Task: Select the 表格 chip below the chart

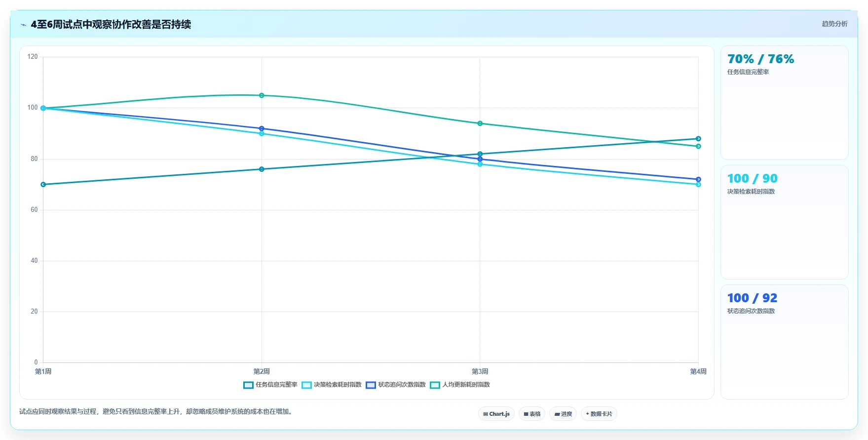Action: [532, 414]
